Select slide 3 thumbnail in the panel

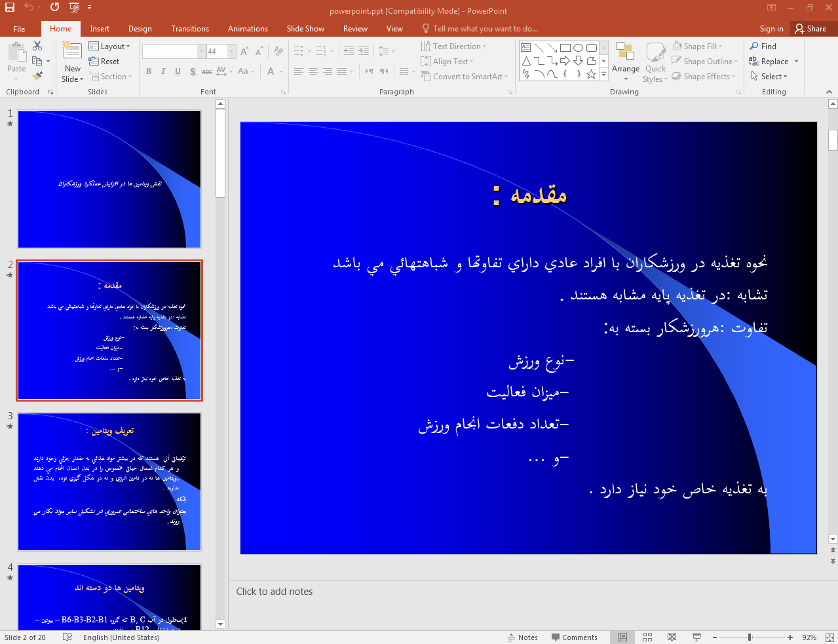[109, 482]
